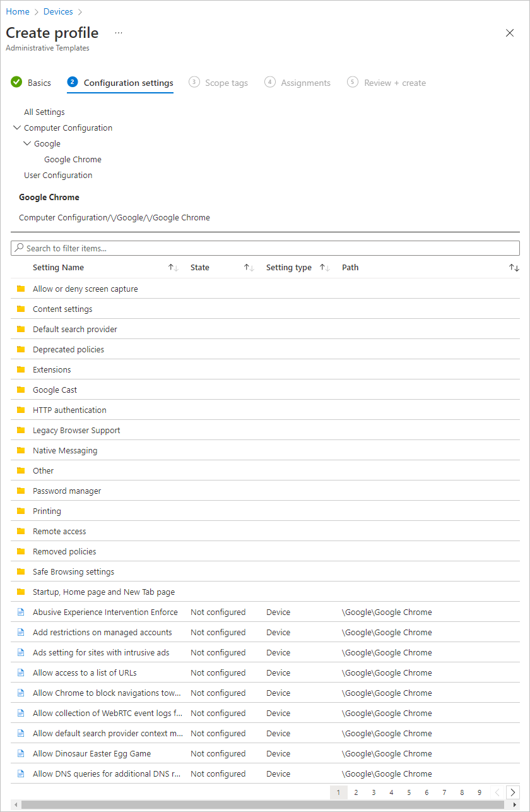Click the Computer Configuration tree label

click(68, 128)
